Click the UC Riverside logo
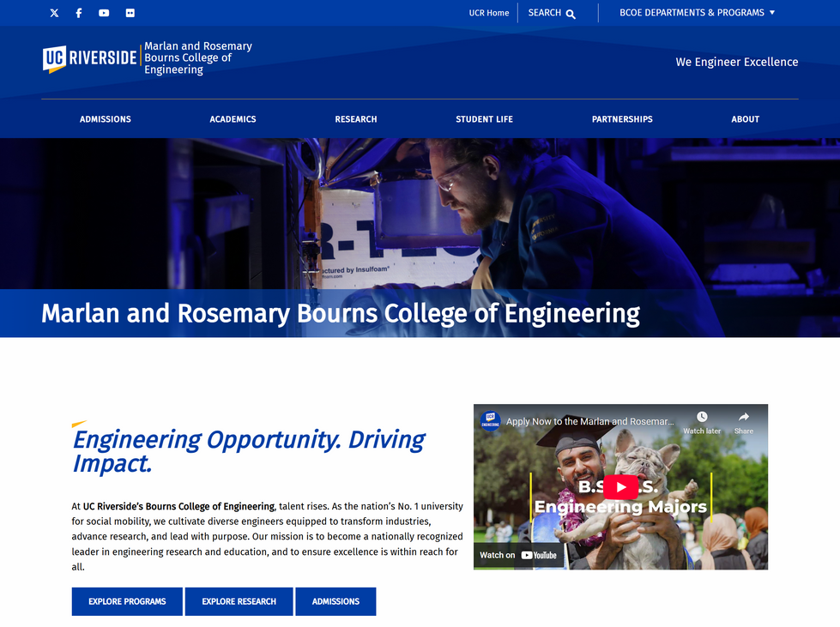This screenshot has width=840, height=627. [x=90, y=57]
